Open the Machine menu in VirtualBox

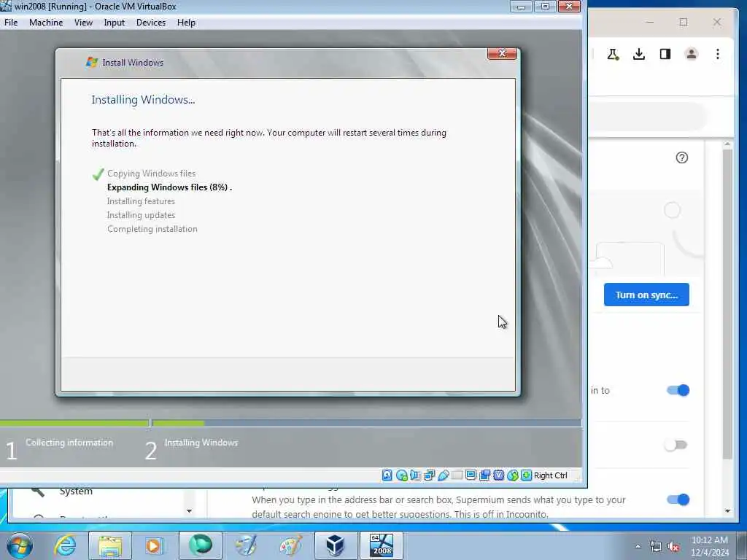click(46, 23)
